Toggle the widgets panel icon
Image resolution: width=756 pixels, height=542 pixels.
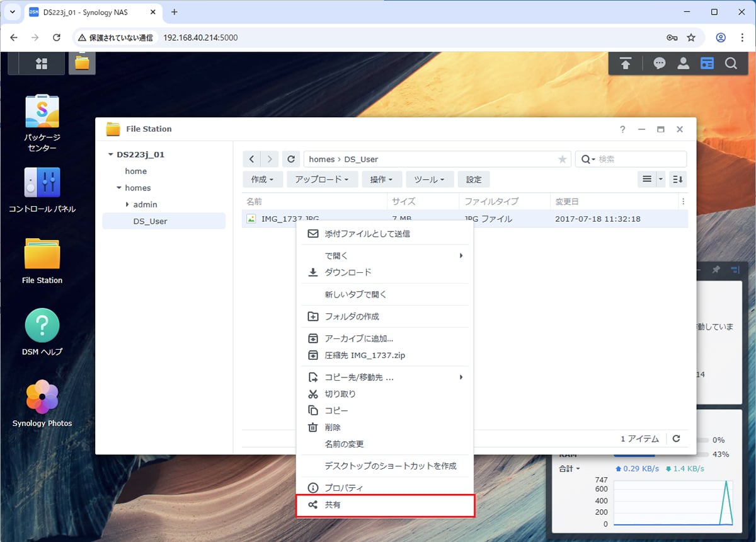pos(707,63)
